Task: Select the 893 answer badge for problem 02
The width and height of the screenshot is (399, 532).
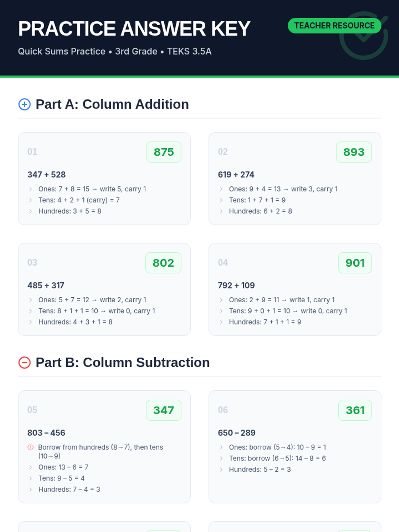Action: coord(354,152)
